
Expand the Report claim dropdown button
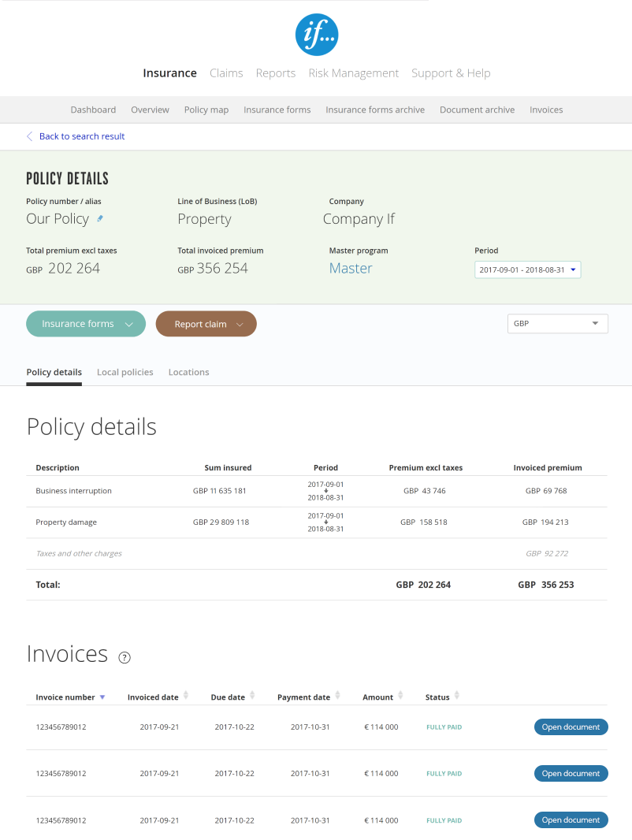[206, 324]
